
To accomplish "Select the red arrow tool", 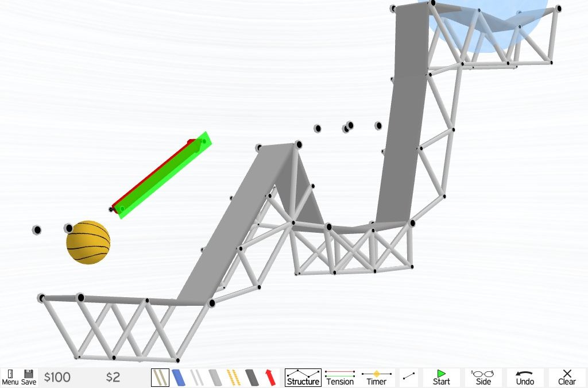I will (270, 378).
